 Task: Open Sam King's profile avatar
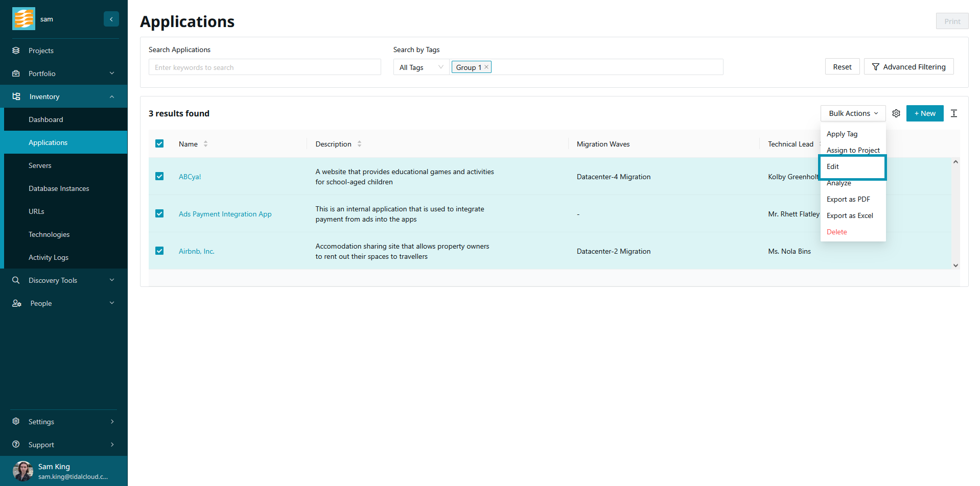pos(23,471)
